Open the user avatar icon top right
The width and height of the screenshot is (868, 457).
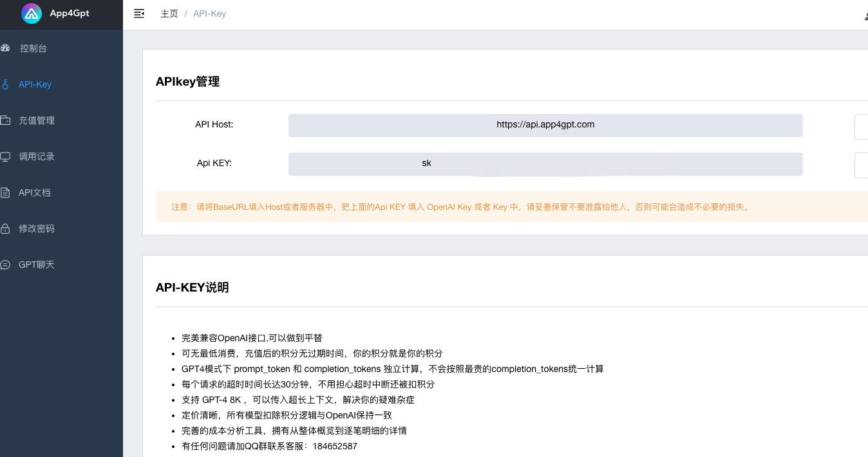(x=866, y=17)
